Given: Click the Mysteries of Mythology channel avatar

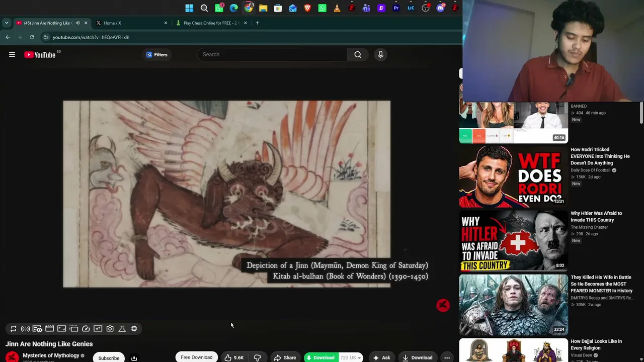Looking at the screenshot, I should point(12,357).
